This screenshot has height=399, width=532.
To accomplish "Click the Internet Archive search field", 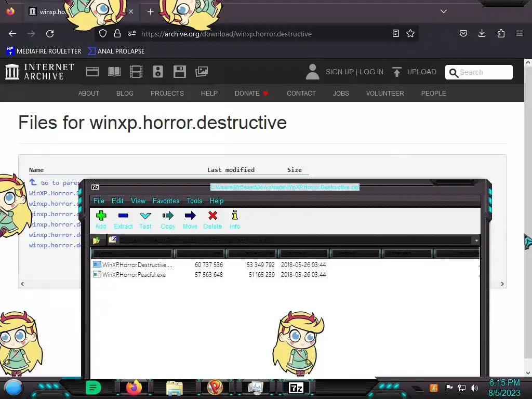I will tap(478, 72).
